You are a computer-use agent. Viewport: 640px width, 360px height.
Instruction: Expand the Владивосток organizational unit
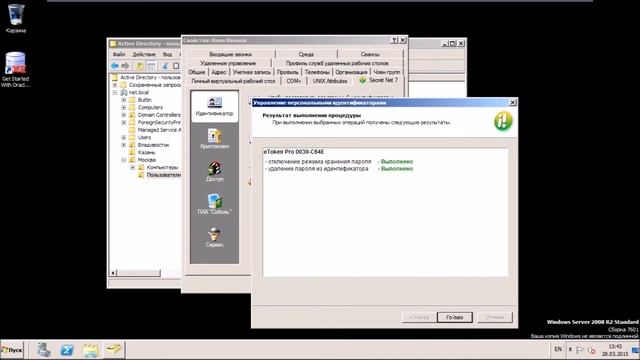124,145
